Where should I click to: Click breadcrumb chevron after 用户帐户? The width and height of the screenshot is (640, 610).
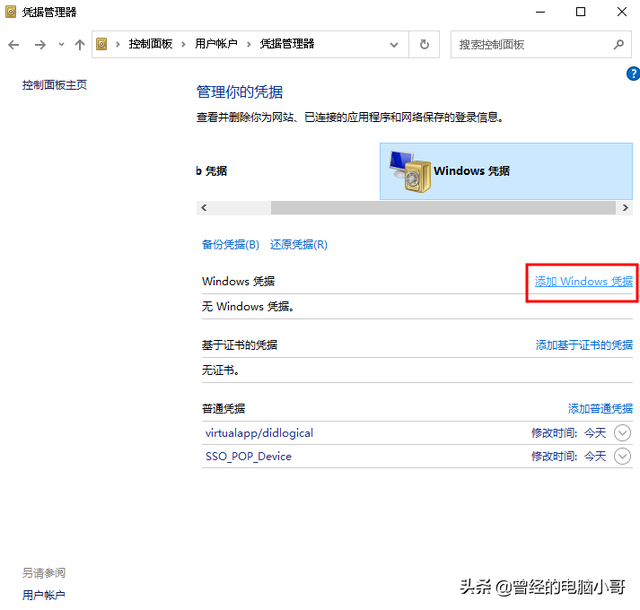(x=249, y=44)
